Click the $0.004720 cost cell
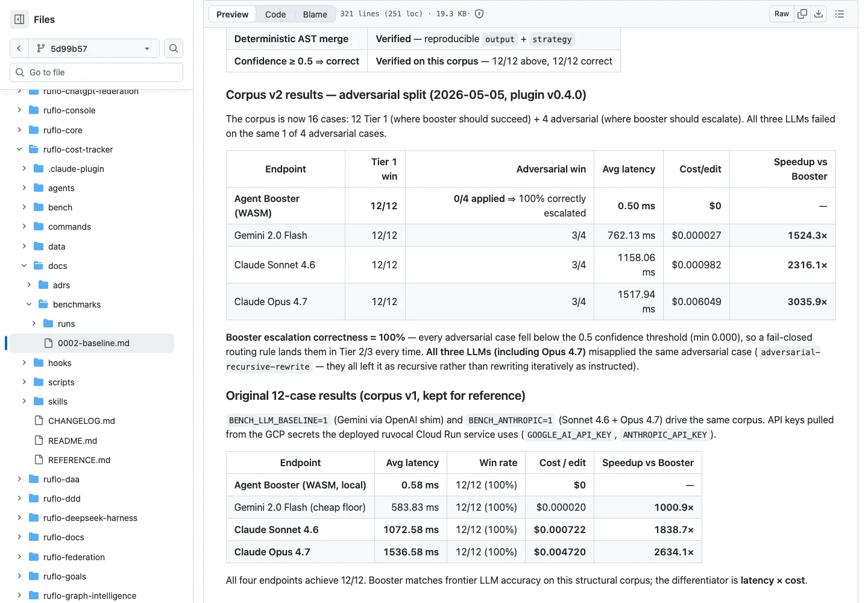The image size is (868, 603). coord(559,552)
